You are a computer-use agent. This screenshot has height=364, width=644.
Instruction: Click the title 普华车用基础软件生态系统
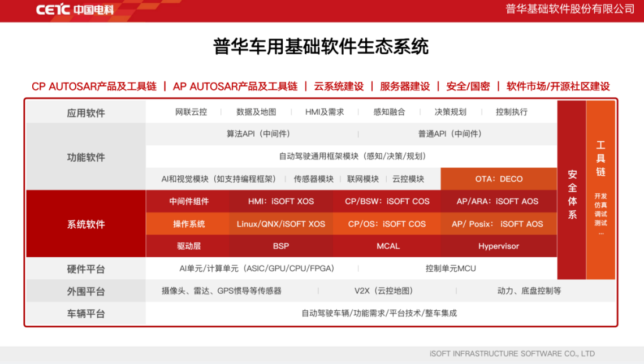321,46
